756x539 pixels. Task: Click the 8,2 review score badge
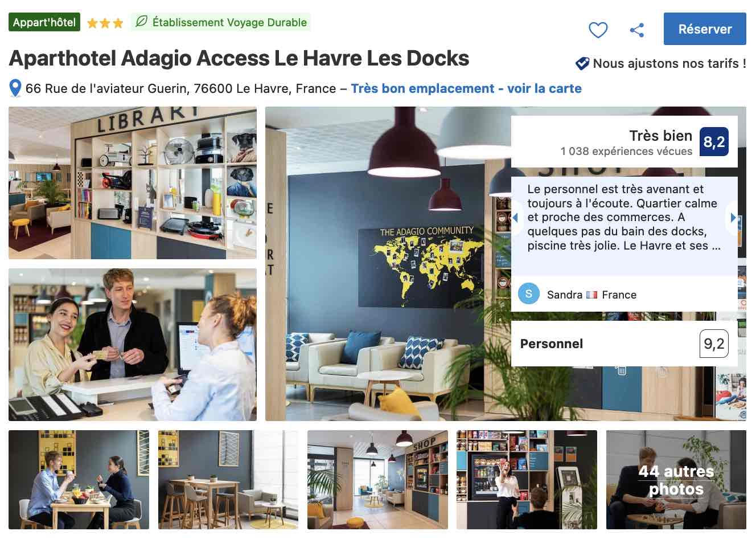click(x=714, y=141)
